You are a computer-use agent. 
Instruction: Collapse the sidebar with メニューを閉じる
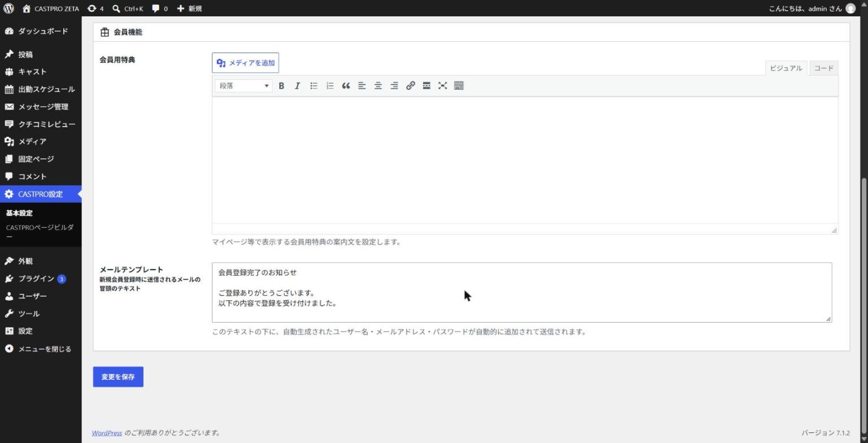click(41, 349)
